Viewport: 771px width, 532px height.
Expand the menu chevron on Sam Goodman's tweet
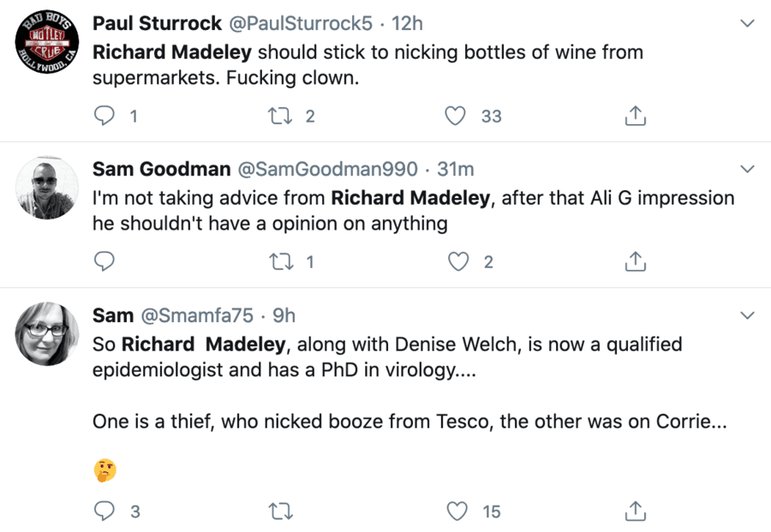coord(747,169)
